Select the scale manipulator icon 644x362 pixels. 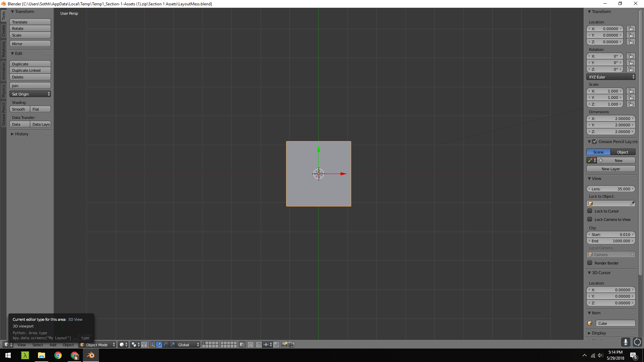tap(172, 345)
